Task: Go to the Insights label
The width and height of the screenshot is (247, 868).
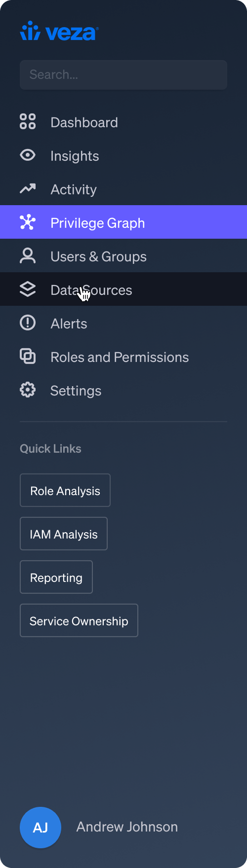Action: (x=75, y=156)
